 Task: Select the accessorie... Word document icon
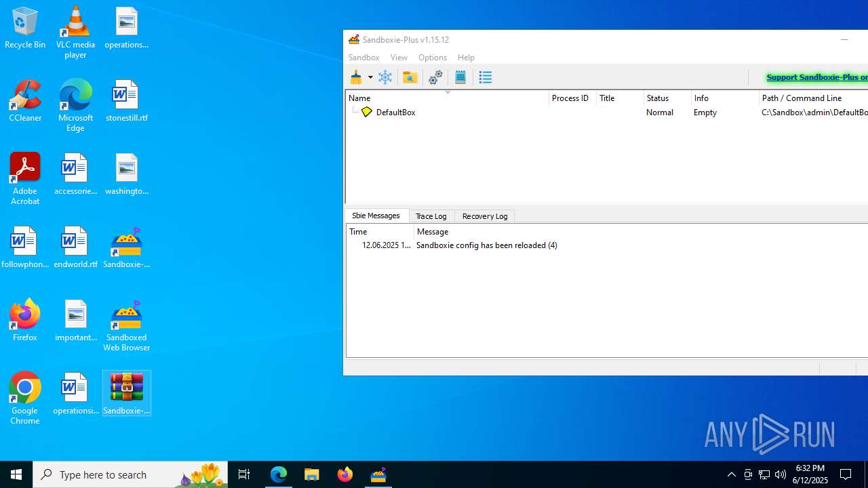pyautogui.click(x=75, y=174)
